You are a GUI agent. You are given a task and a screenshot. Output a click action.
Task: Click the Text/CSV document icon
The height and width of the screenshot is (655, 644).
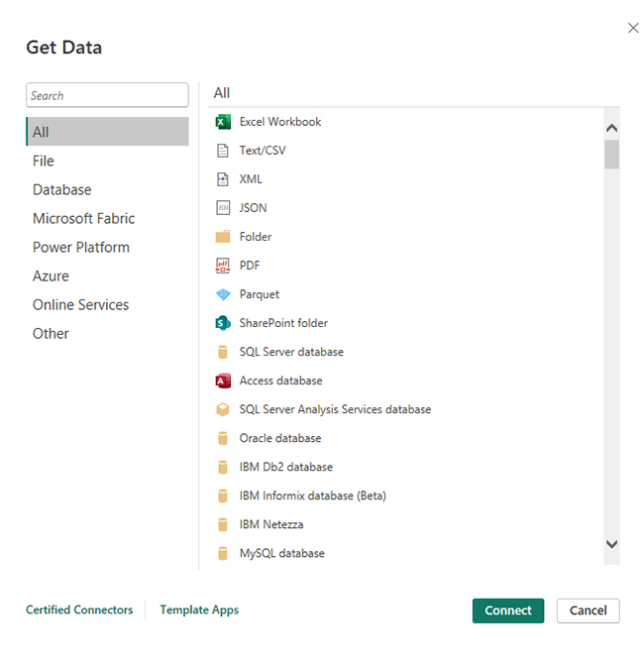[x=223, y=151]
